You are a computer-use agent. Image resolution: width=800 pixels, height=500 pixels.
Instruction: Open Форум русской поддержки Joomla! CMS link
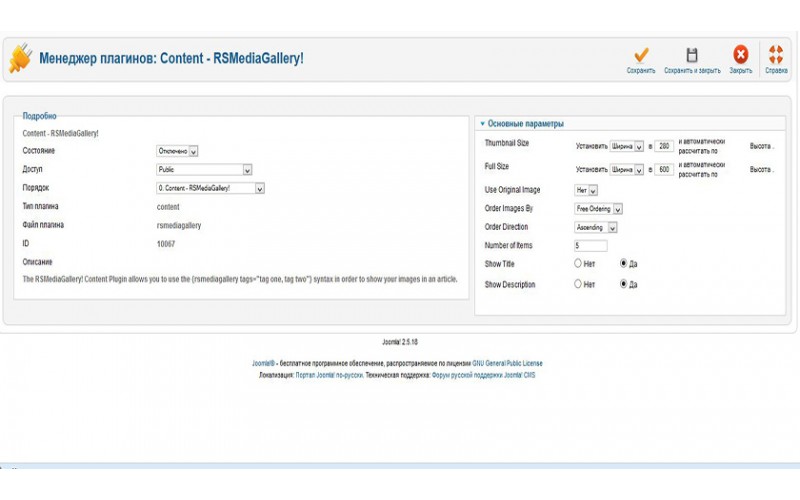coord(483,375)
